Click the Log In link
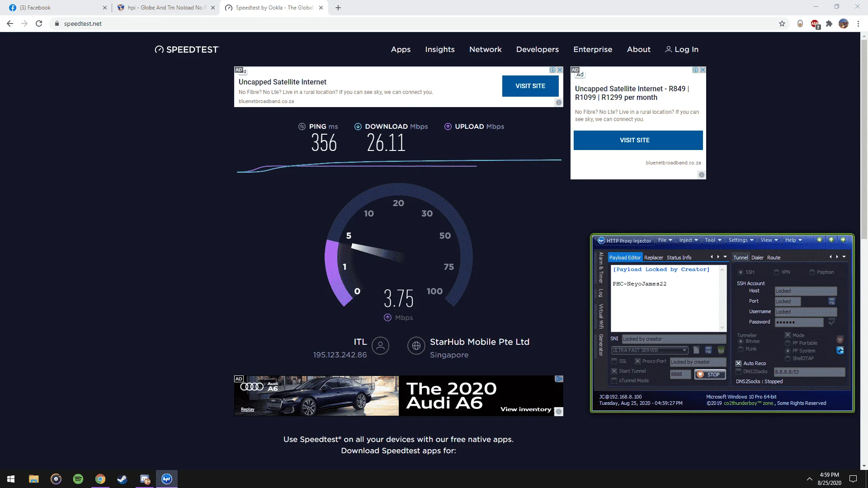This screenshot has width=868, height=488. click(x=682, y=49)
